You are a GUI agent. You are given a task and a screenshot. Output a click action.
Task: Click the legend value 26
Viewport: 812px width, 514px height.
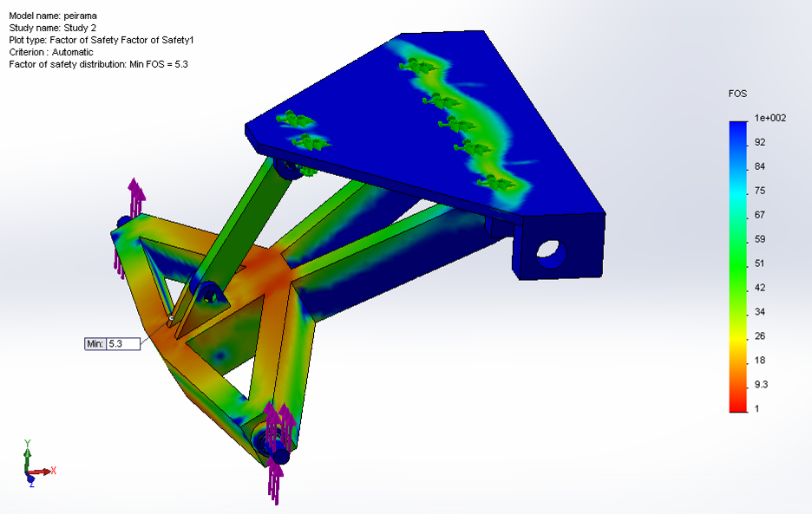[760, 336]
